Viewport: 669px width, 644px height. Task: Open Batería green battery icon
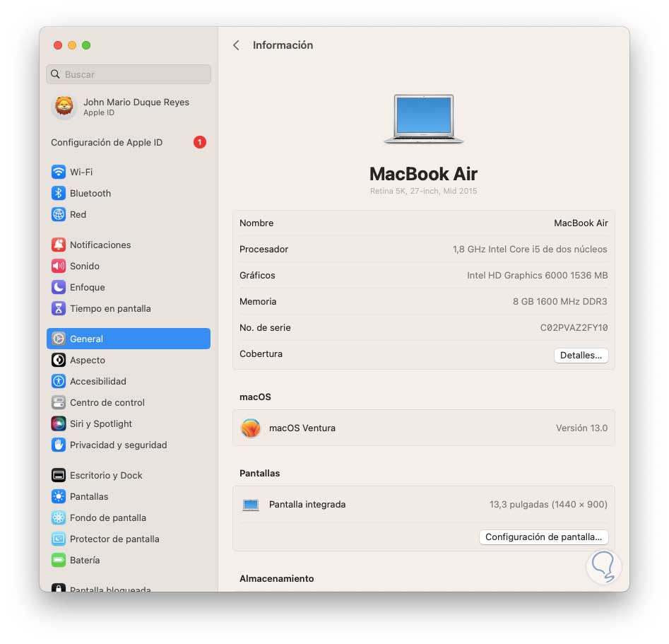pos(59,560)
